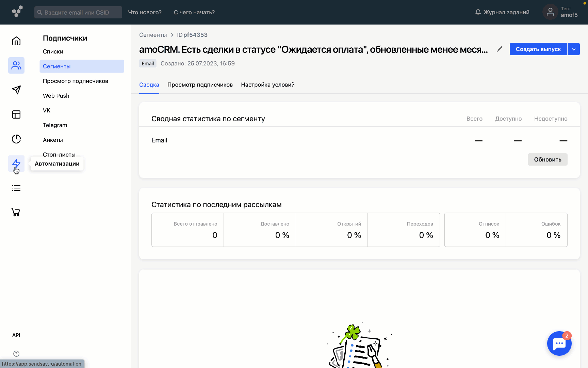The width and height of the screenshot is (588, 368).
Task: Open the shopping cart icon in sidebar
Action: (x=16, y=212)
